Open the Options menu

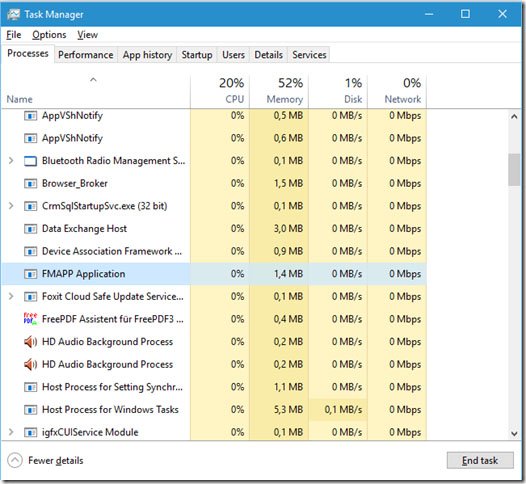49,35
